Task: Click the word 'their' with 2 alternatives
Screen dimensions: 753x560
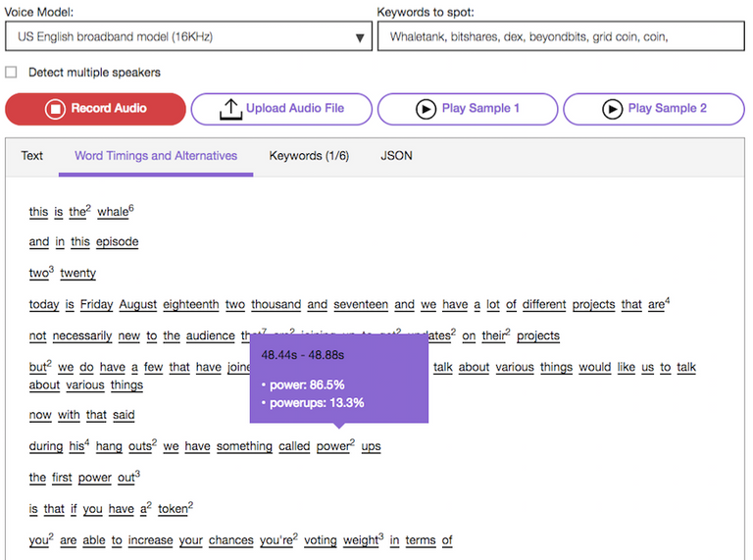Action: coord(495,335)
